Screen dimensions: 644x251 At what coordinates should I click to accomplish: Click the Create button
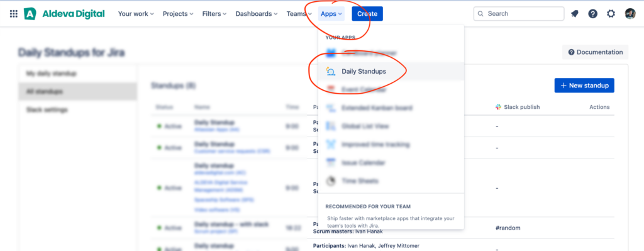coord(367,14)
